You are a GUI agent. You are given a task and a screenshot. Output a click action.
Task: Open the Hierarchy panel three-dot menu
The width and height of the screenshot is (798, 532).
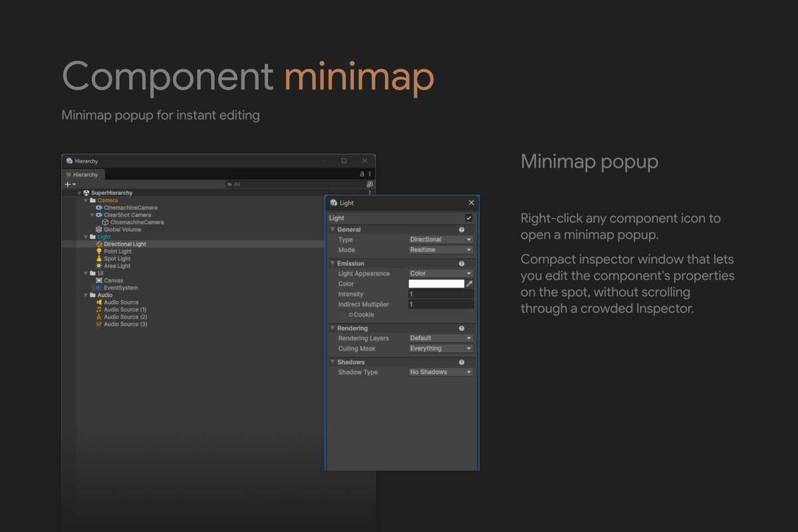370,174
